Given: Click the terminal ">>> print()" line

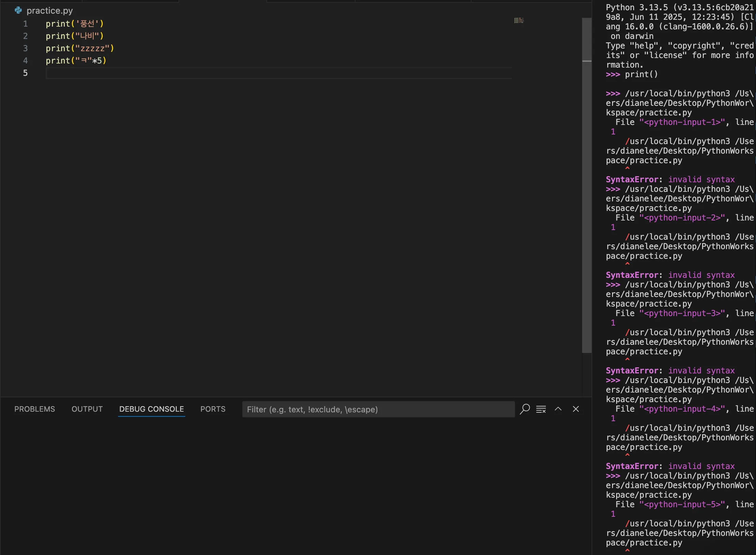Looking at the screenshot, I should 632,74.
